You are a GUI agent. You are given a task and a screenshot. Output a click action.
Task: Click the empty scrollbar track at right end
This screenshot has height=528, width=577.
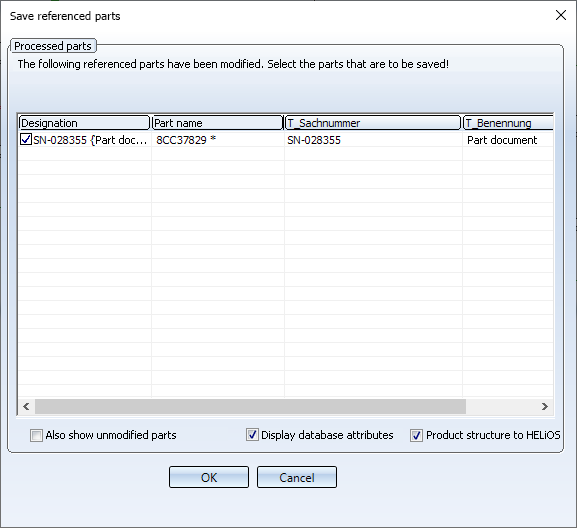(x=501, y=407)
